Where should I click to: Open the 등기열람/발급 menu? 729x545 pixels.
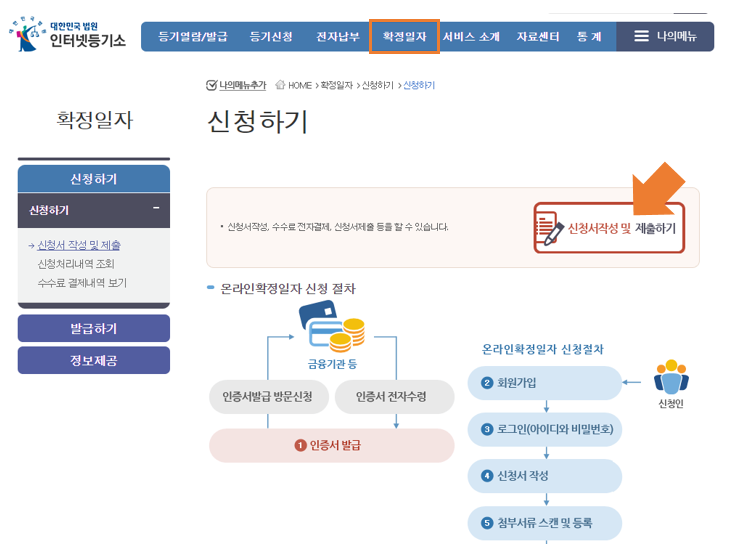pos(192,36)
